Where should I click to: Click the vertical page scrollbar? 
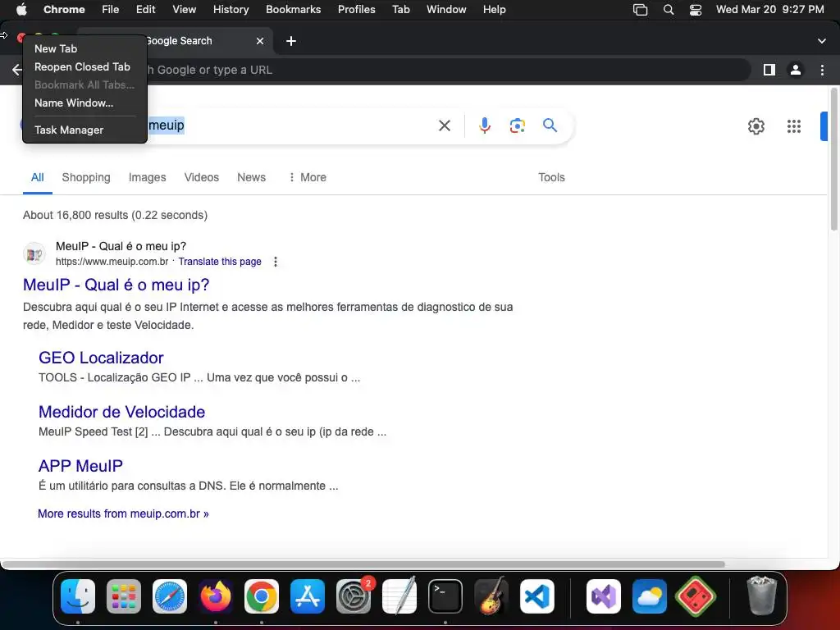click(x=833, y=160)
